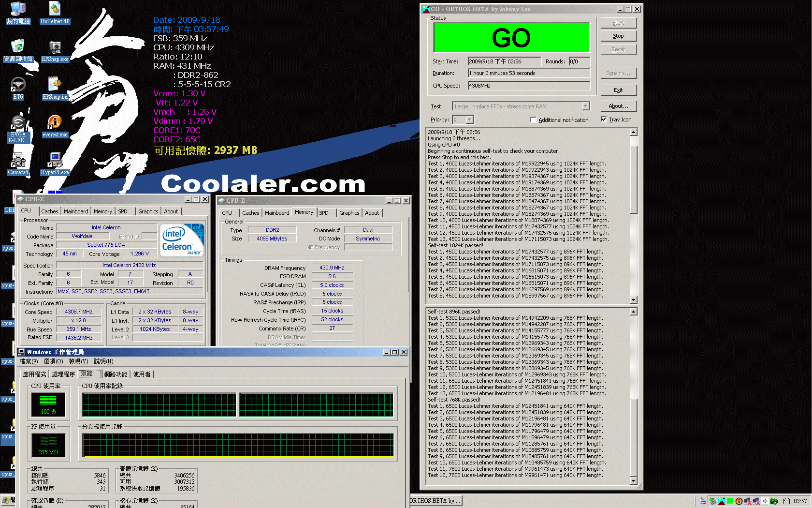Viewport: 812px width, 508px height.
Task: Click the Task Manager title bar icon
Action: tap(22, 352)
